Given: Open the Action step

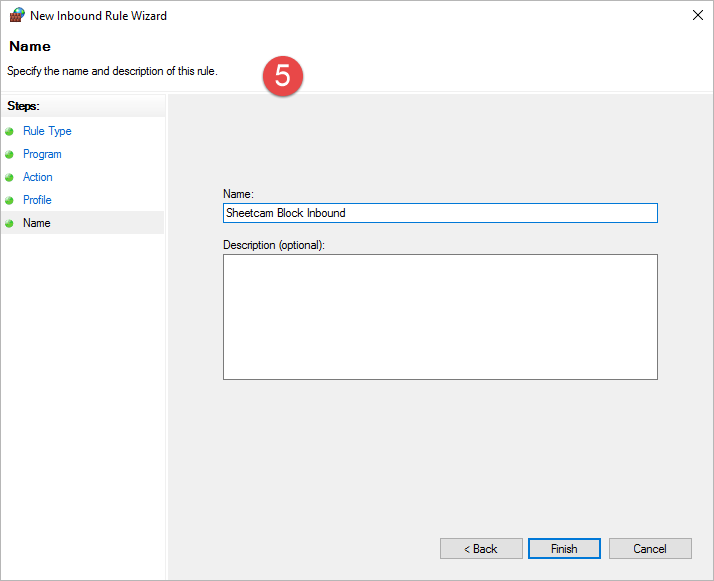Looking at the screenshot, I should (38, 177).
